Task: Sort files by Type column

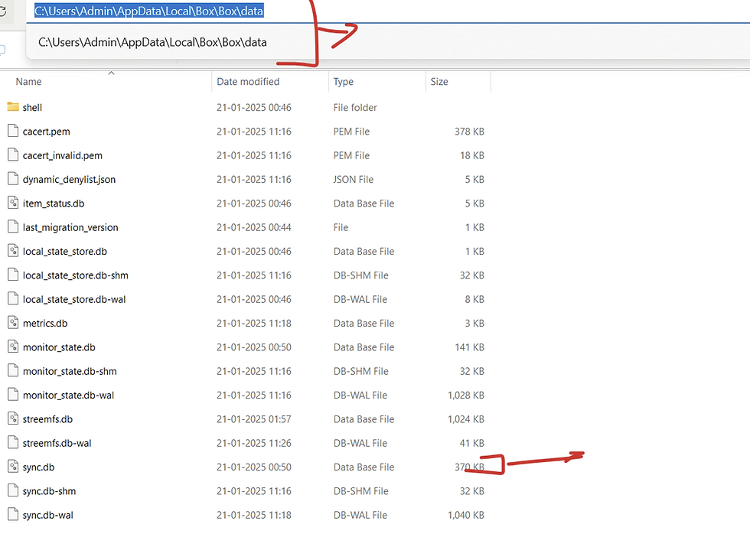Action: (x=343, y=82)
